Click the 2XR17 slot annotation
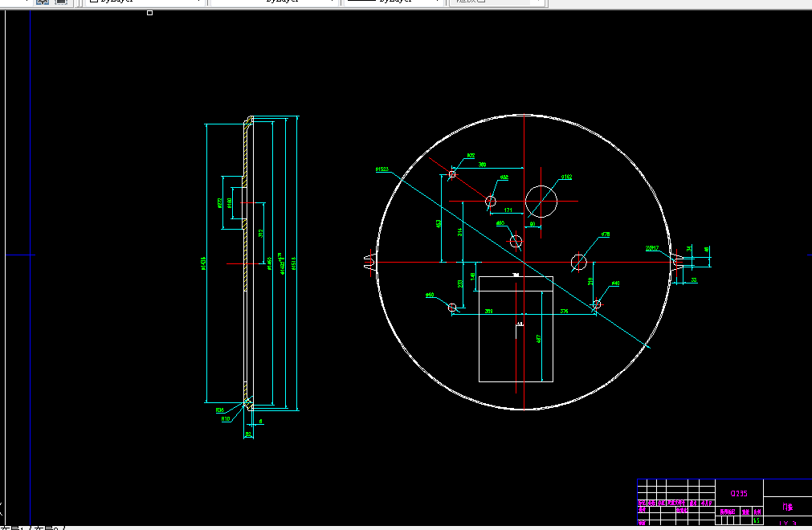Image resolution: width=812 pixels, height=530 pixels. [x=652, y=248]
